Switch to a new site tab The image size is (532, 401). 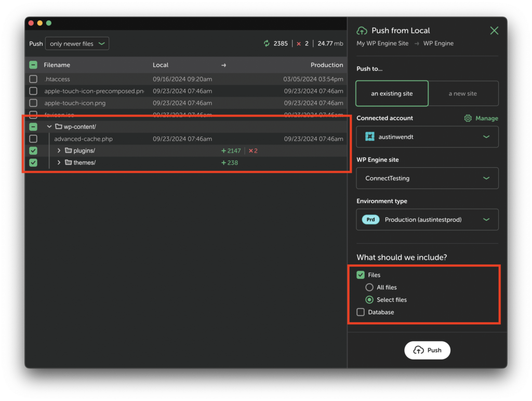(x=462, y=93)
